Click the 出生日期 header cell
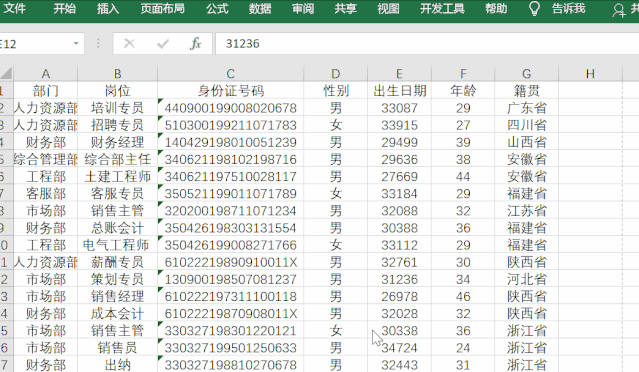This screenshot has width=639, height=372. pyautogui.click(x=399, y=90)
